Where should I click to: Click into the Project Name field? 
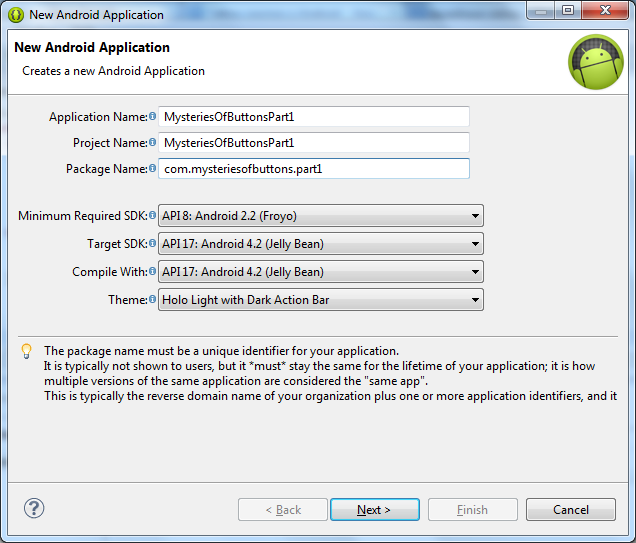(314, 143)
